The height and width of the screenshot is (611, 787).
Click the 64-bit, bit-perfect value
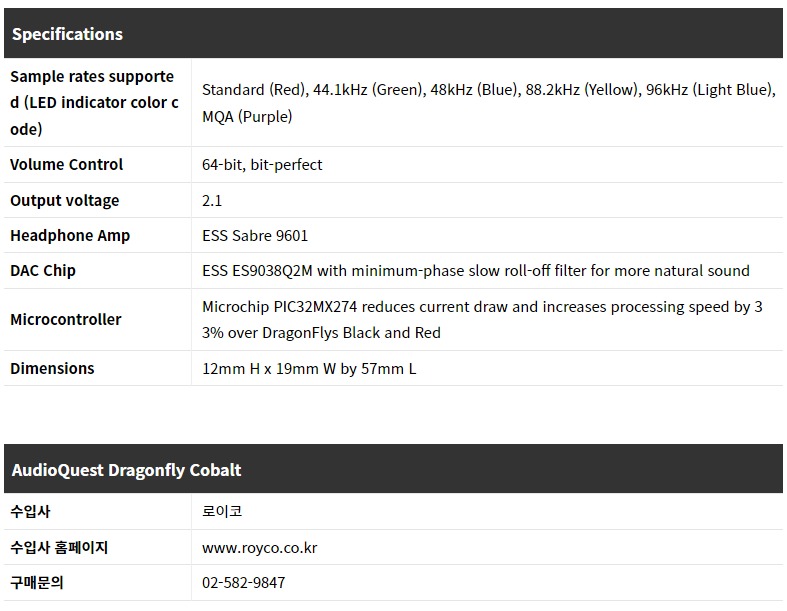pyautogui.click(x=262, y=164)
